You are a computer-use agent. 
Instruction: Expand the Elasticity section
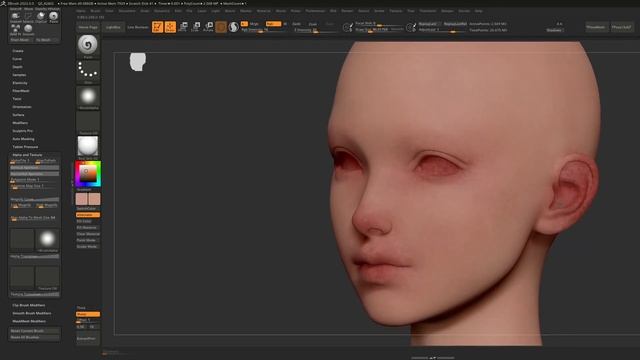(x=20, y=83)
